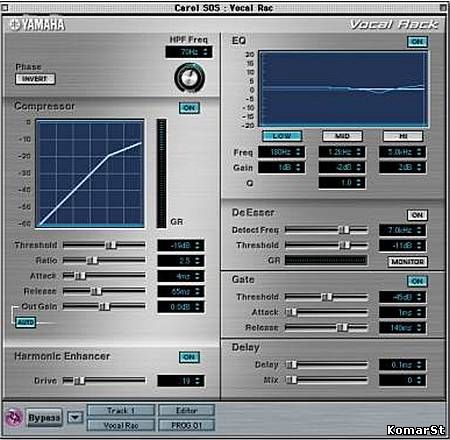Image resolution: width=450 pixels, height=440 pixels.
Task: Click the Editor button
Action: pyautogui.click(x=186, y=411)
